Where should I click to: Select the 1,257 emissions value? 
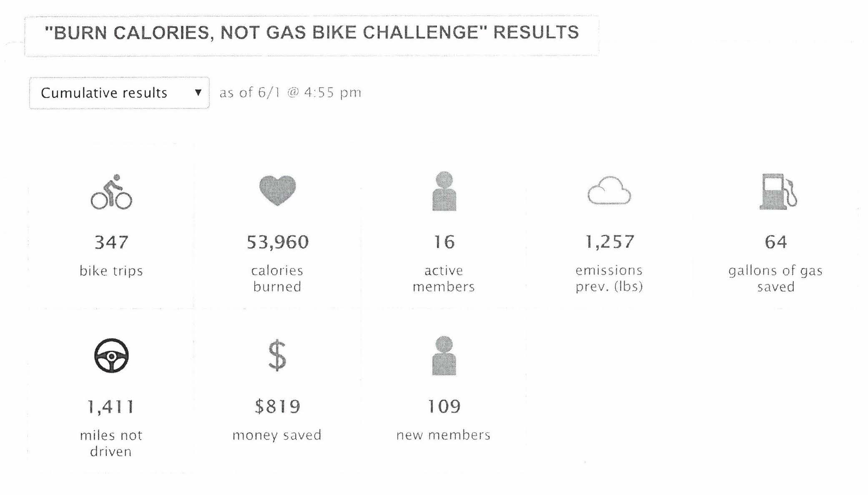click(x=610, y=242)
